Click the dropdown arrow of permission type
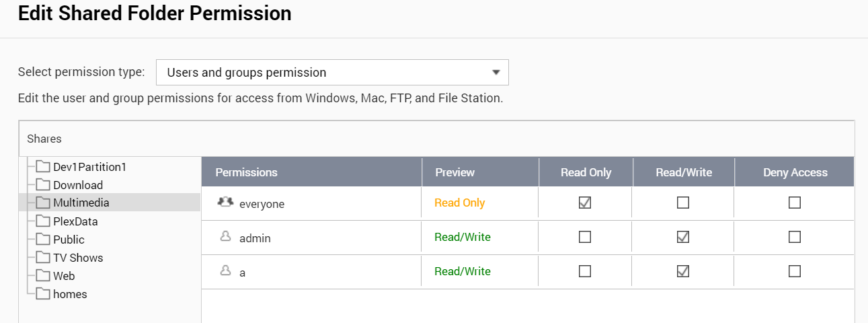This screenshot has height=323, width=868. coord(496,73)
